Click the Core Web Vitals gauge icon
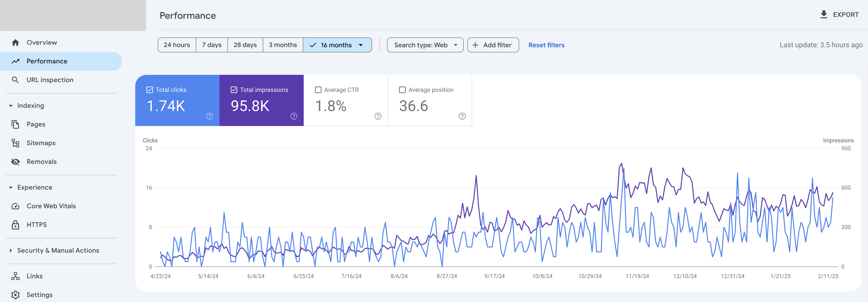868x302 pixels. point(15,206)
